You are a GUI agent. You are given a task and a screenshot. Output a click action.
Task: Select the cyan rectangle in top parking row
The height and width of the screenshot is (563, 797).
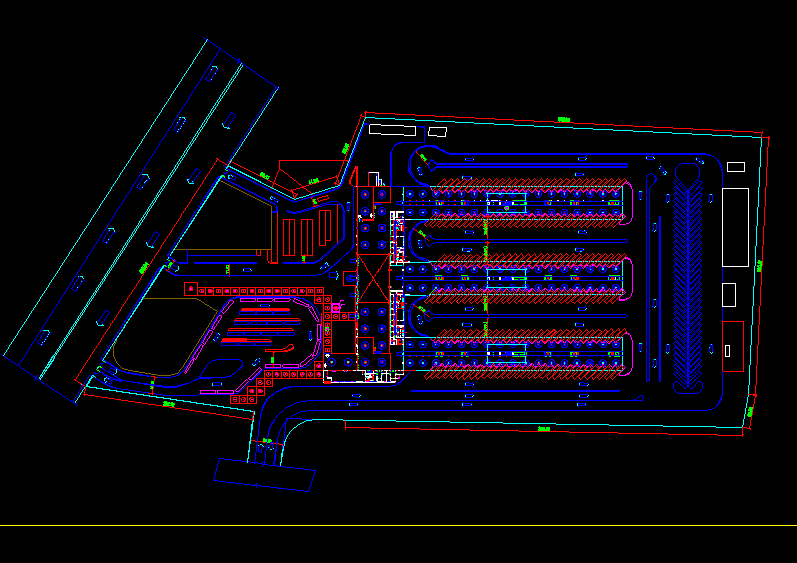point(506,204)
